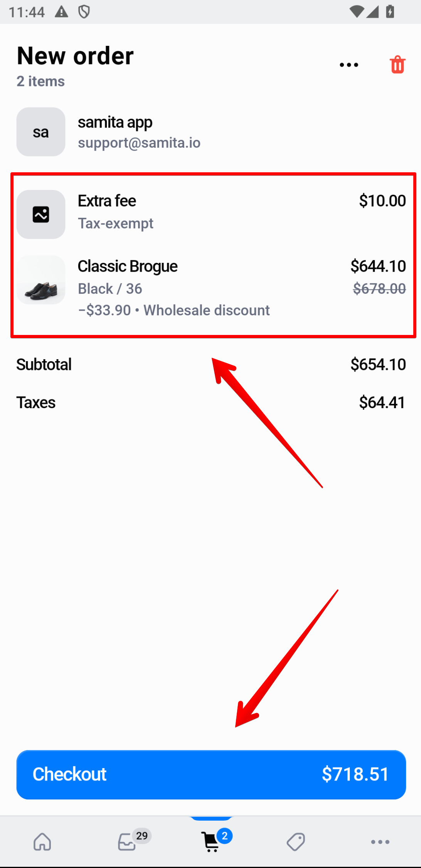
Task: Open the samita app customer name
Action: (115, 123)
